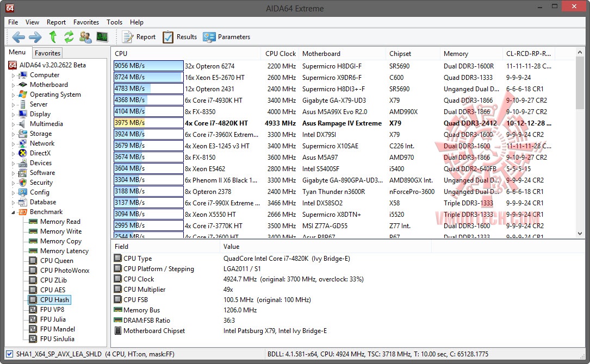Screen dimensions: 590x364
Task: Click the Parameters toolbar button
Action: pyautogui.click(x=227, y=37)
